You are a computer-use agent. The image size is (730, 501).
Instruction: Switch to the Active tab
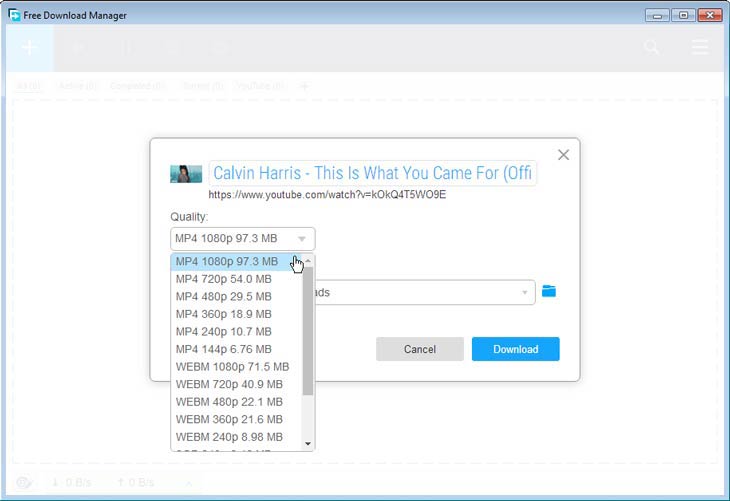[x=78, y=86]
